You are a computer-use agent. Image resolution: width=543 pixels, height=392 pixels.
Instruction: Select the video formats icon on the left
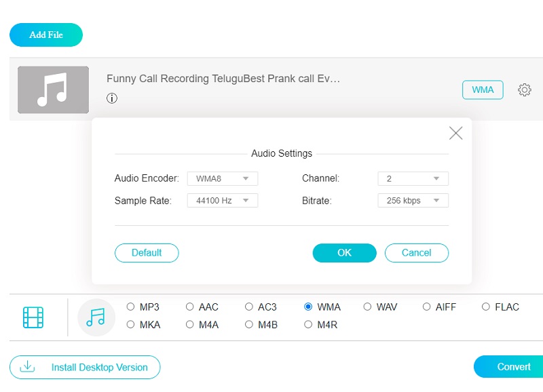(x=33, y=316)
